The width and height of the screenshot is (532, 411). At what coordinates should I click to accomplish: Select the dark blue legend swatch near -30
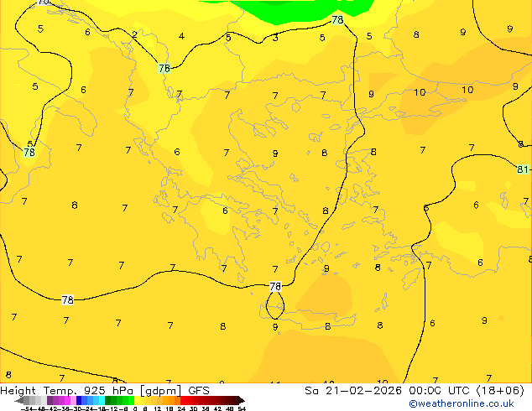(x=79, y=400)
